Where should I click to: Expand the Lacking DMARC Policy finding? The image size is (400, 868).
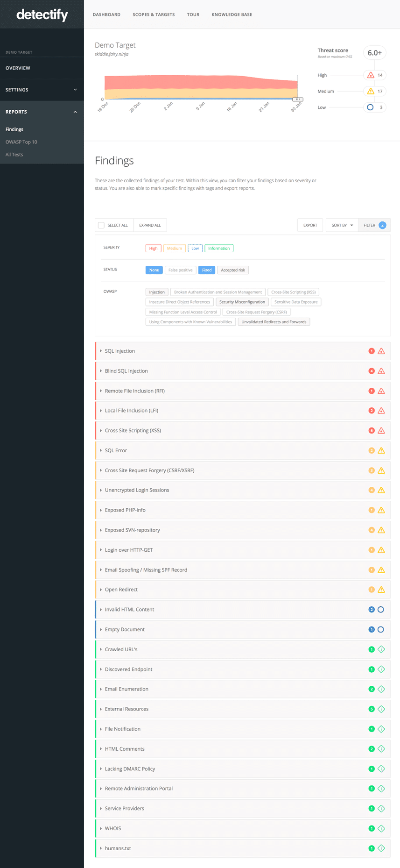pyautogui.click(x=243, y=769)
